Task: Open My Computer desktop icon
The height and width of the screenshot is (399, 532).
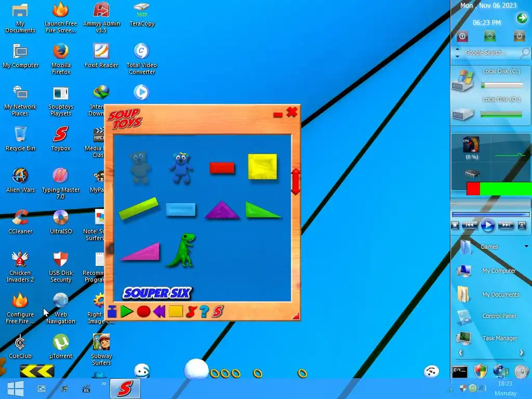Action: click(20, 56)
